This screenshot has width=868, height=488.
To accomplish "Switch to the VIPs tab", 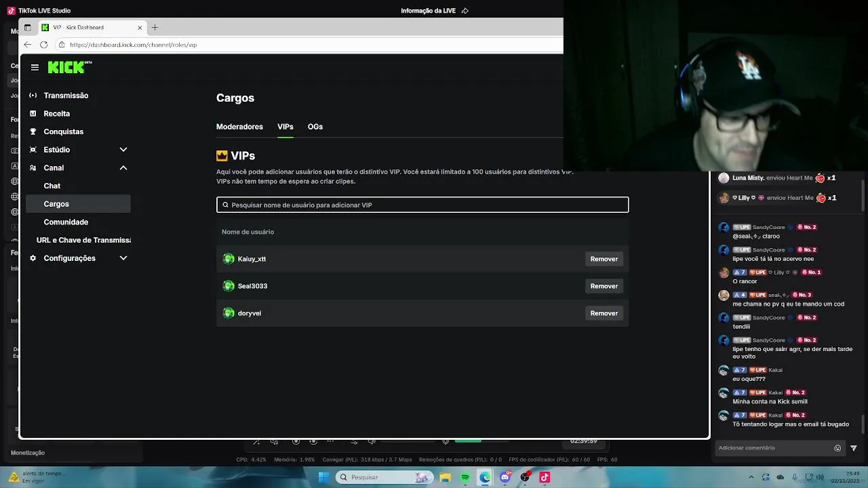I will 285,127.
